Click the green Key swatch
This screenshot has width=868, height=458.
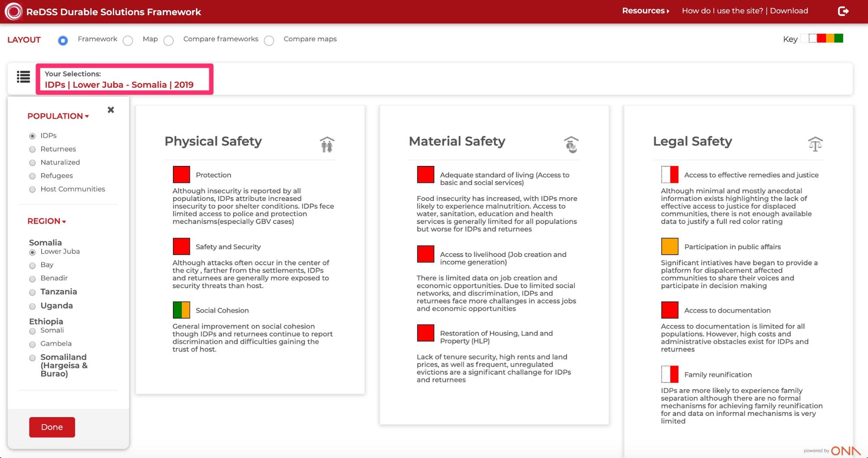click(x=839, y=38)
